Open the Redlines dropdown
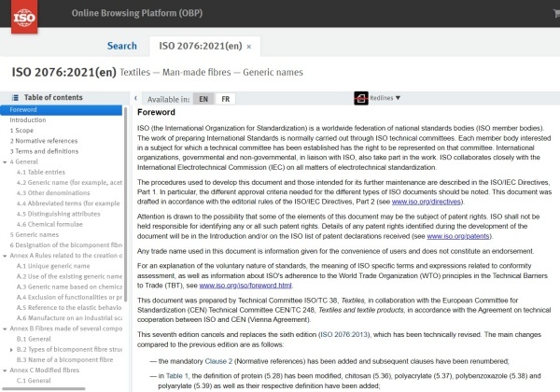Image resolution: width=560 pixels, height=392 pixels. (x=385, y=98)
